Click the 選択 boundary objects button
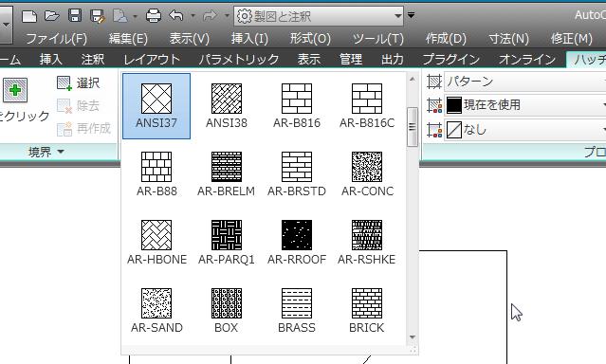This screenshot has height=364, width=606. (78, 82)
